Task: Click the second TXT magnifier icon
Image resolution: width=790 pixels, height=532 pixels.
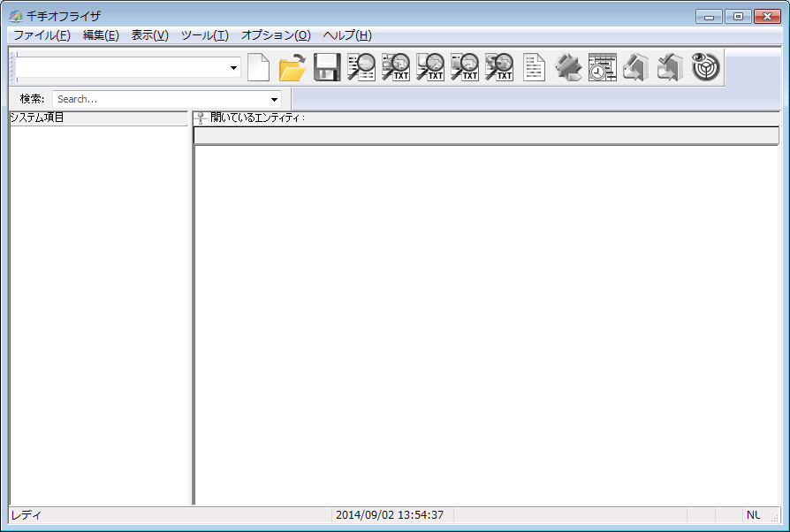Action: pyautogui.click(x=430, y=67)
